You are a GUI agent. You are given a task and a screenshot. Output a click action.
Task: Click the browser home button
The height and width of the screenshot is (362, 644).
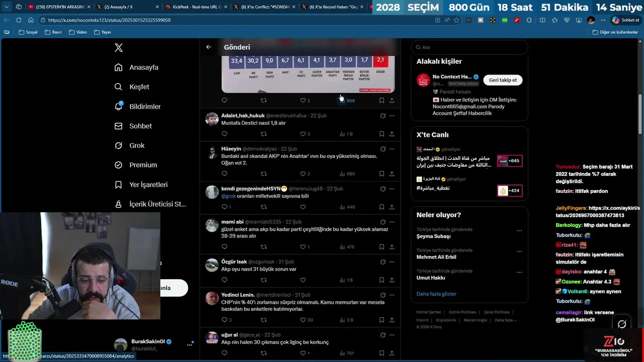(x=31, y=20)
